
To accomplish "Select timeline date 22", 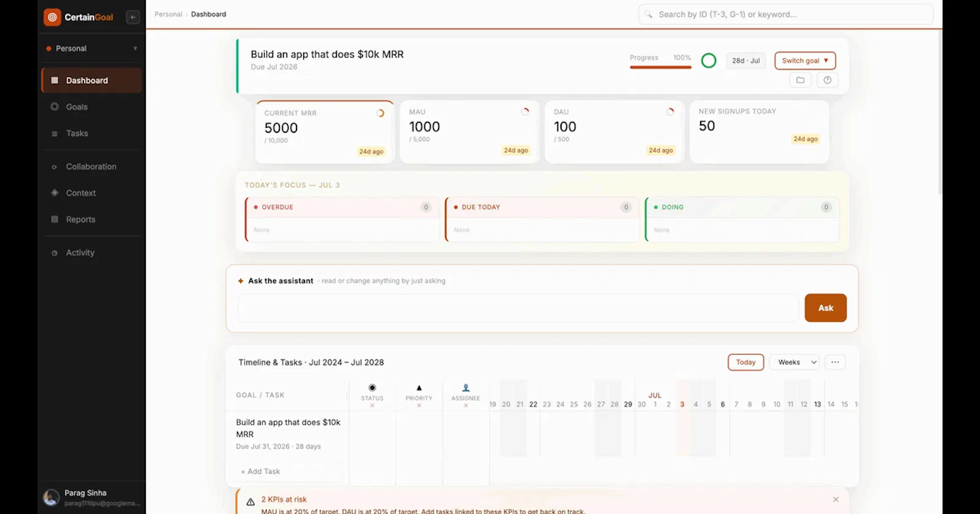I will (x=533, y=404).
